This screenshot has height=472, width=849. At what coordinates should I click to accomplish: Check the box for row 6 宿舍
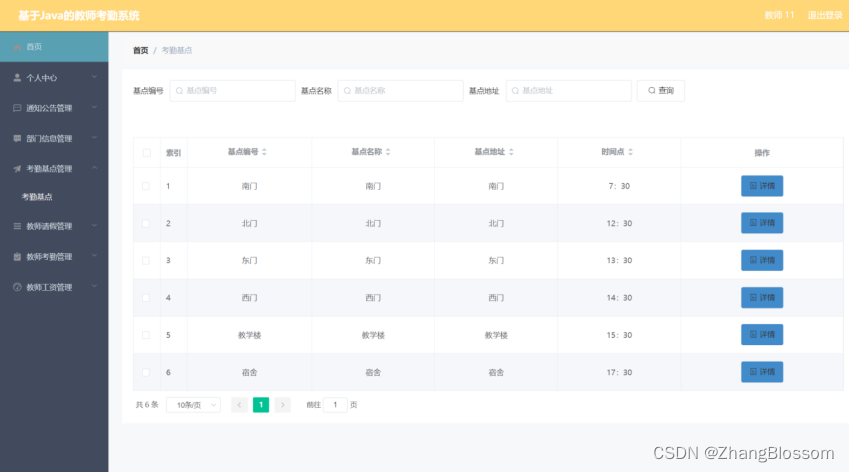point(146,372)
